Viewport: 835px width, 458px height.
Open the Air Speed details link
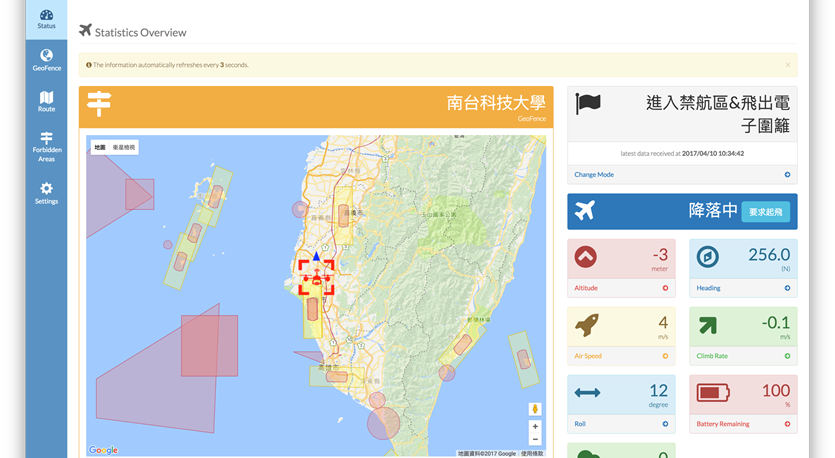[x=588, y=356]
